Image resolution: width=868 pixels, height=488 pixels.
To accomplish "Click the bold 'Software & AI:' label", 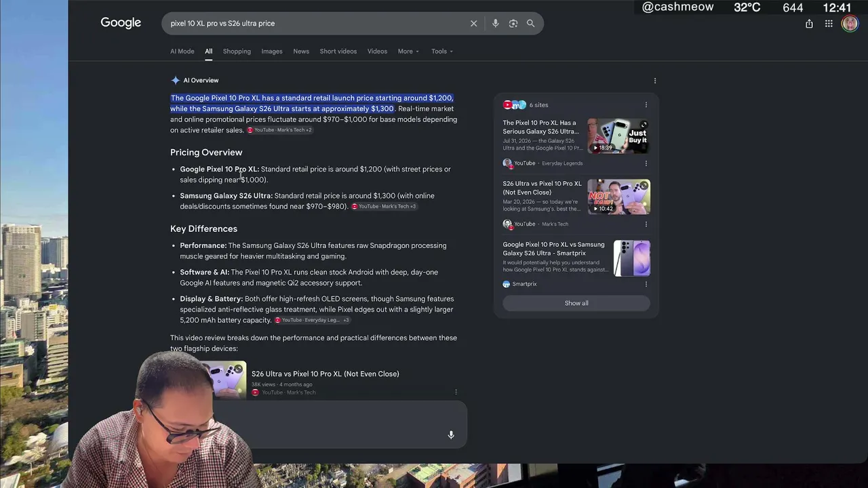I will pyautogui.click(x=205, y=272).
